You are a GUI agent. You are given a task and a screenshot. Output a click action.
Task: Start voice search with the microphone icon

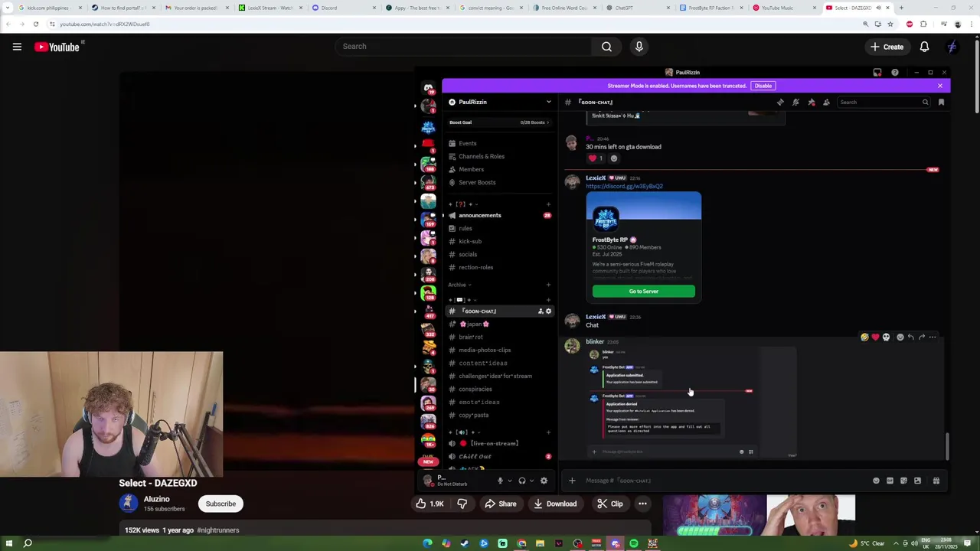click(639, 47)
